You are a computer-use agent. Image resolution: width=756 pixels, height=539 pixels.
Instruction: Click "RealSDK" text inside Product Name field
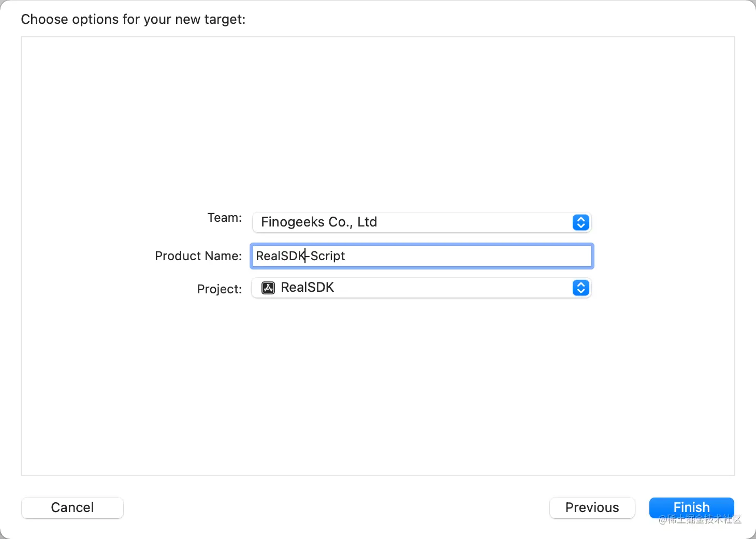click(x=280, y=256)
